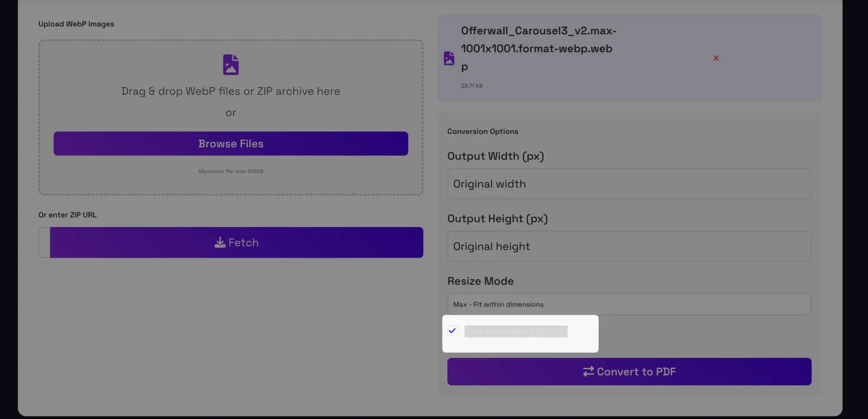The image size is (868, 419).
Task: Click the Convert to PDF button
Action: point(629,372)
